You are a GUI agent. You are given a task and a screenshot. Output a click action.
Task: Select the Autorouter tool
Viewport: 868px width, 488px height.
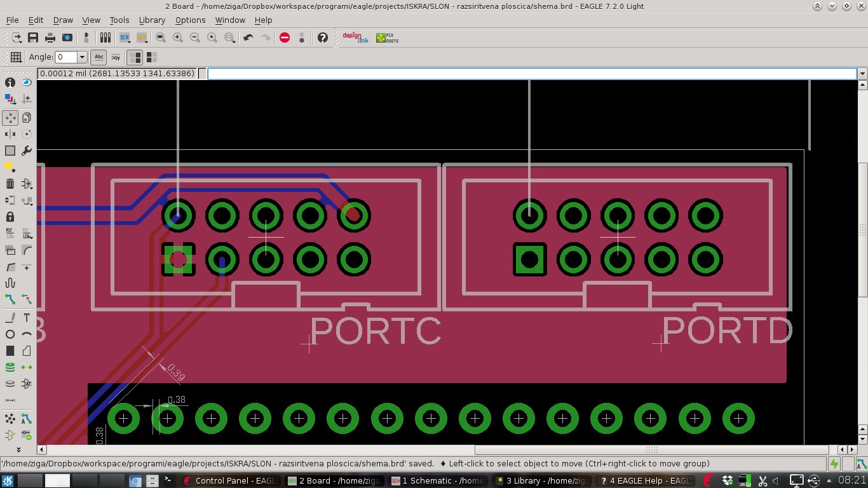27,419
